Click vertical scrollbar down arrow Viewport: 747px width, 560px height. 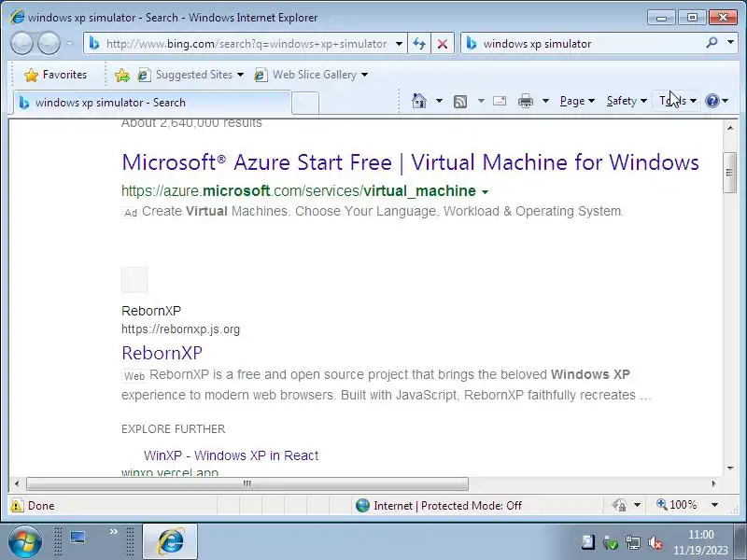click(730, 469)
